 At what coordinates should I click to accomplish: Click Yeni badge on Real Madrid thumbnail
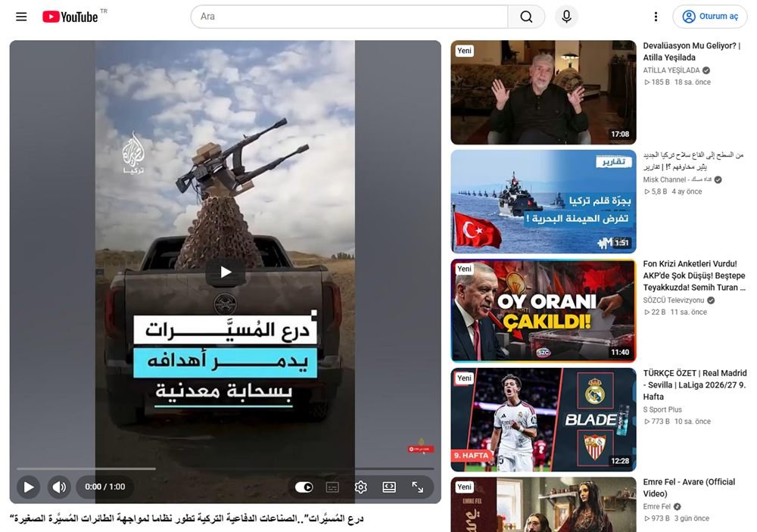[465, 378]
